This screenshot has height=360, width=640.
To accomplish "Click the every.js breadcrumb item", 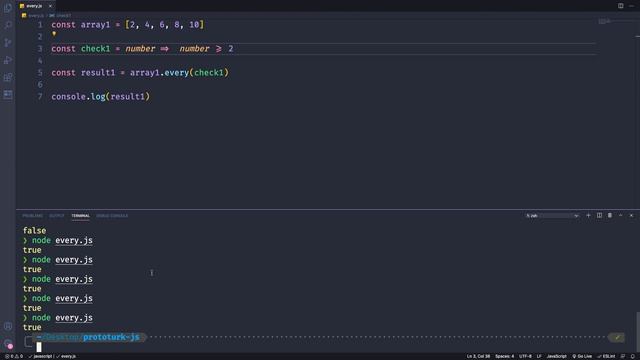I will click(36, 16).
